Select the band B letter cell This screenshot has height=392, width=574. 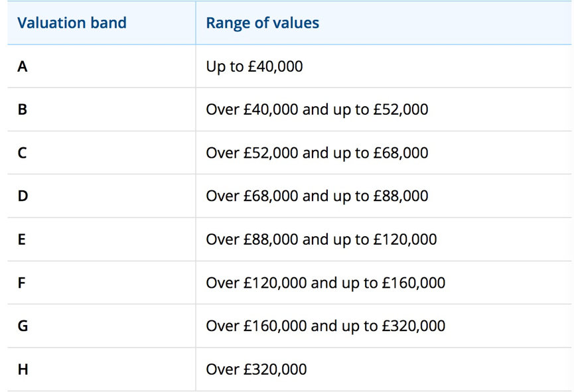point(23,109)
